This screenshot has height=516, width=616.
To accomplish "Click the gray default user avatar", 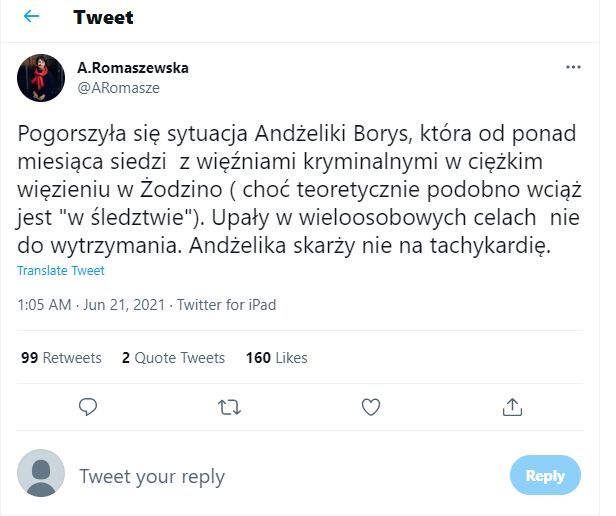I will point(41,474).
